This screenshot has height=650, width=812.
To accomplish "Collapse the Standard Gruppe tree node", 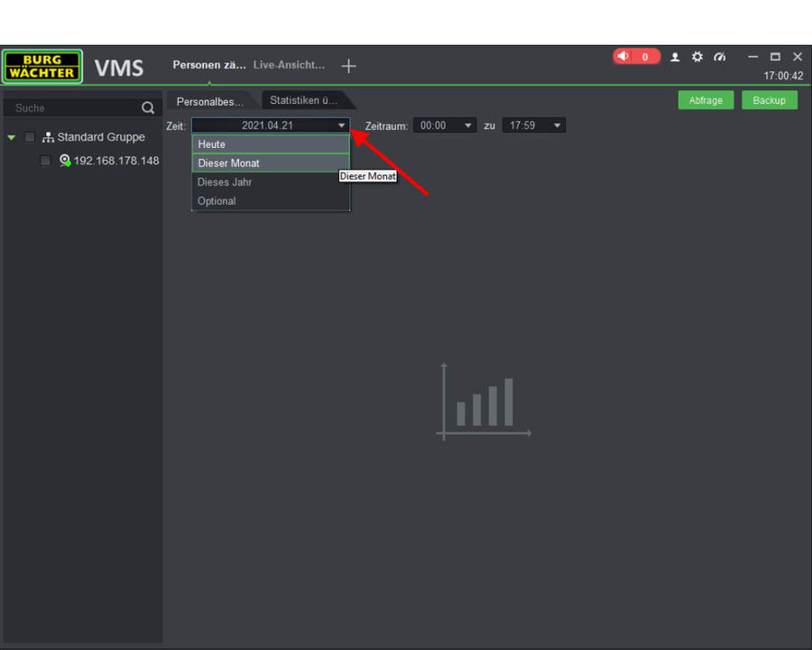I will pos(12,137).
